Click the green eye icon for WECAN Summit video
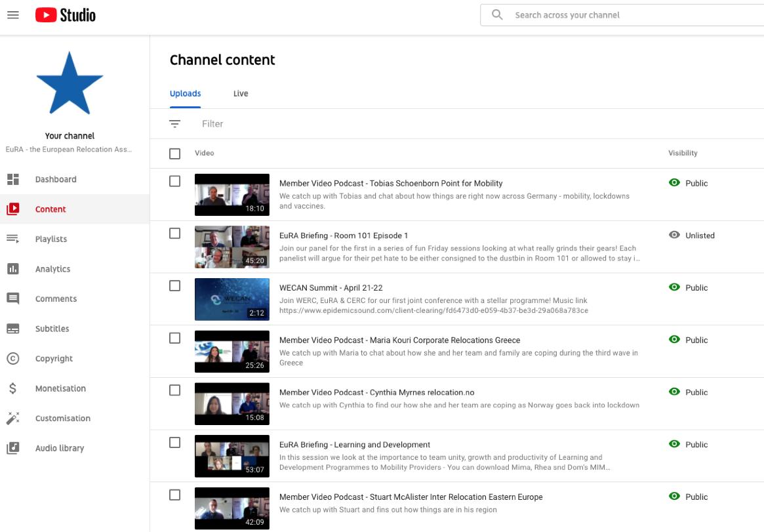The height and width of the screenshot is (532, 764). pyautogui.click(x=674, y=287)
